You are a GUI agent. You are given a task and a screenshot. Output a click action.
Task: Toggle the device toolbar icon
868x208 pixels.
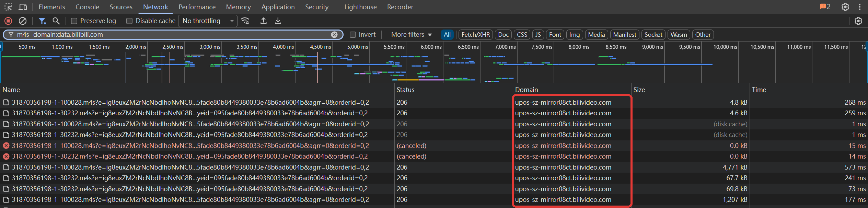tap(23, 7)
